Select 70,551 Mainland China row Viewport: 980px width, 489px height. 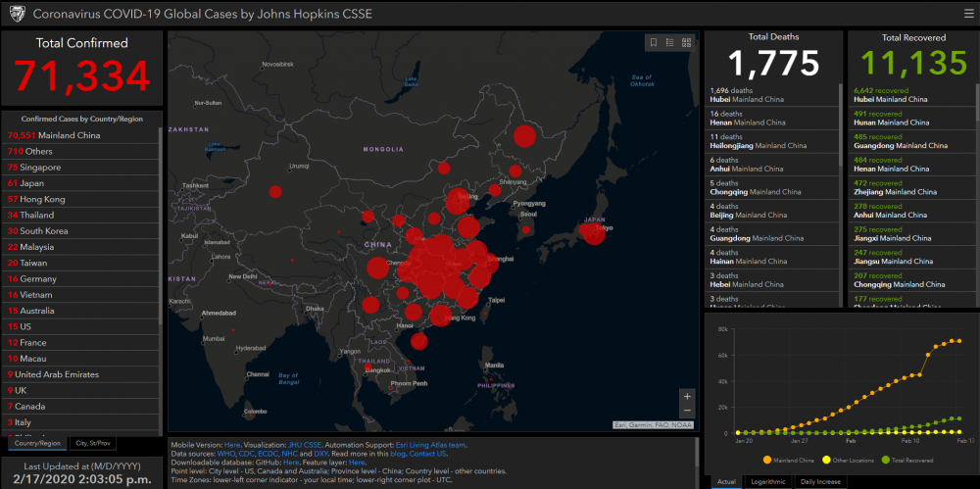80,135
